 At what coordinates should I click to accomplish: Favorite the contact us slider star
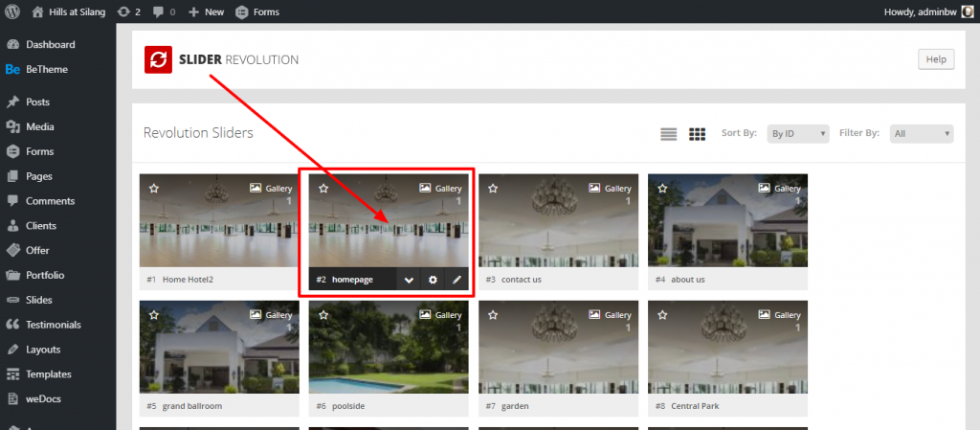(x=493, y=188)
